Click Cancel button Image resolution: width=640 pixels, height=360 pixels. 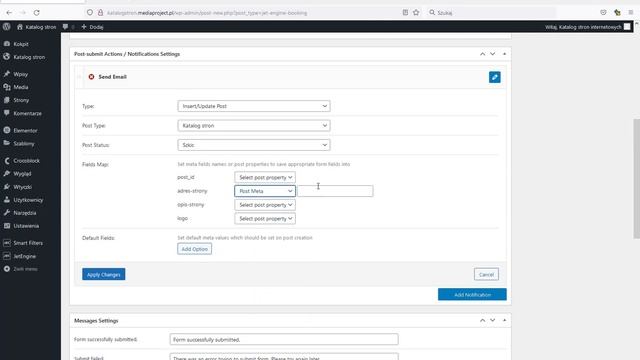tap(487, 274)
